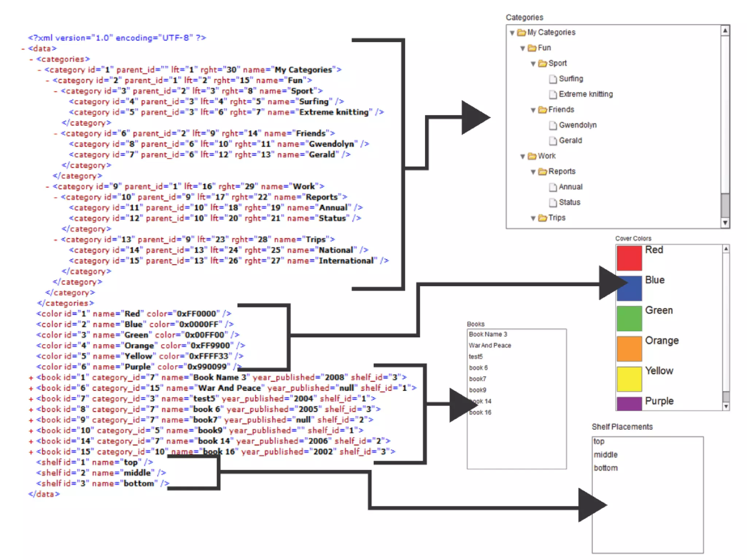Collapse the Fun category node
Image resolution: width=747 pixels, height=560 pixels.
click(x=522, y=49)
